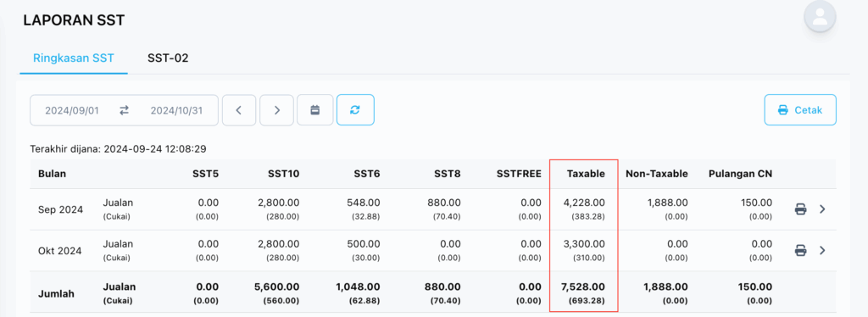Edit the start date 2024/09/01 field
Viewport: 868px width, 317px height.
(72, 111)
